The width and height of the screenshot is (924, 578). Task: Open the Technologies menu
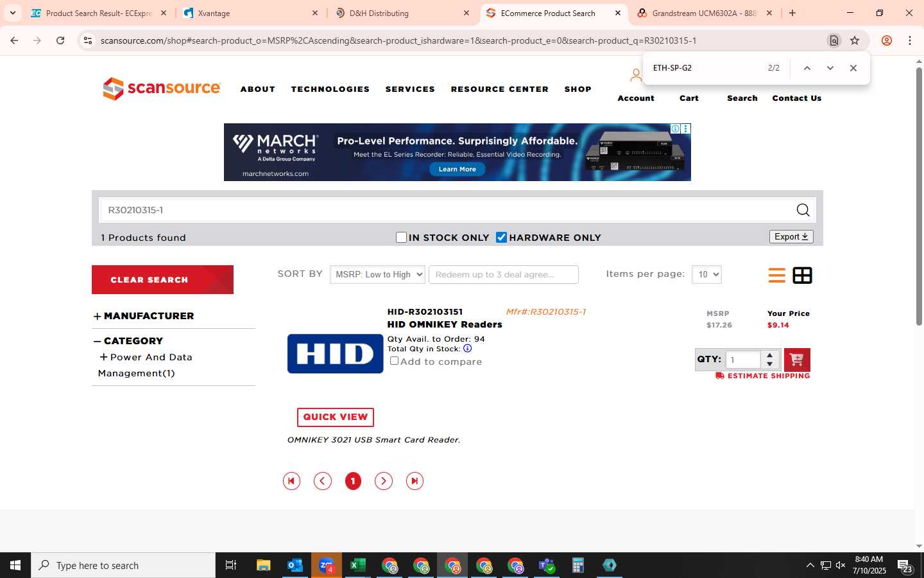tap(330, 89)
